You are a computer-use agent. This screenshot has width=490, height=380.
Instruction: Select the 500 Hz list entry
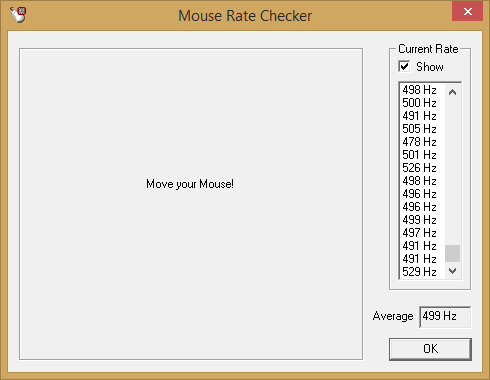tap(422, 103)
